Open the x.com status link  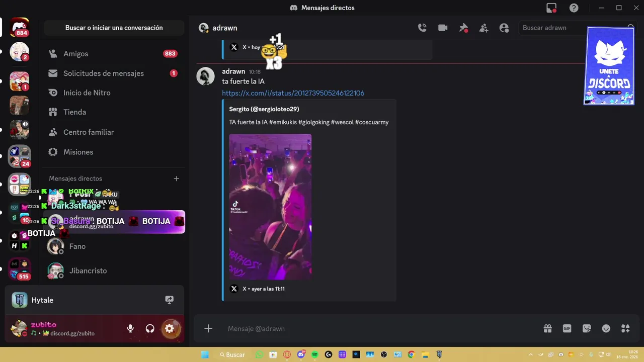tap(293, 93)
